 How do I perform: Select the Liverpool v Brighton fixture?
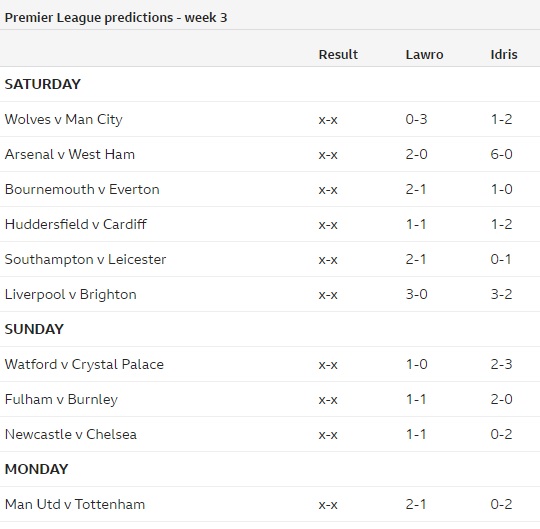coord(71,294)
